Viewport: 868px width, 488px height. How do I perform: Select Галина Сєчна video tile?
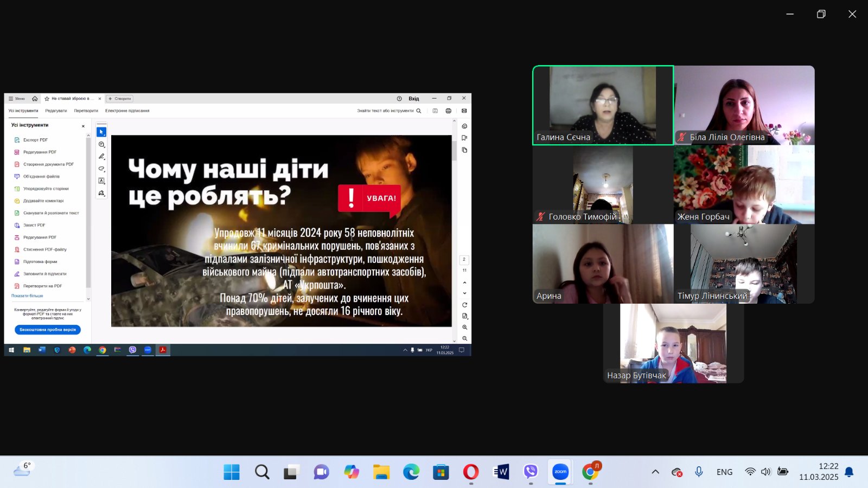[603, 105]
